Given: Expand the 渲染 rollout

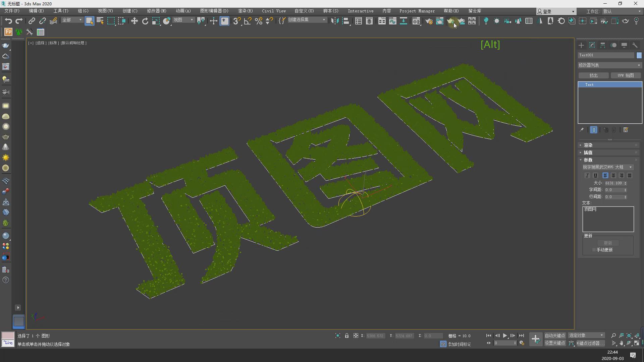Looking at the screenshot, I should pos(588,145).
